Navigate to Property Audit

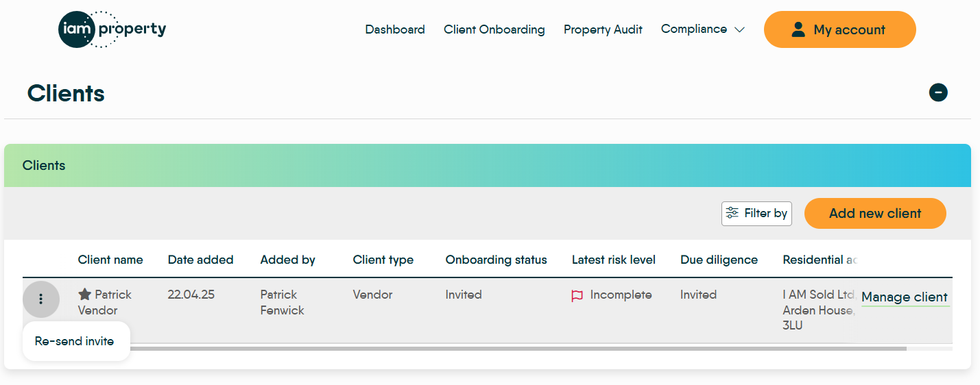coord(603,29)
